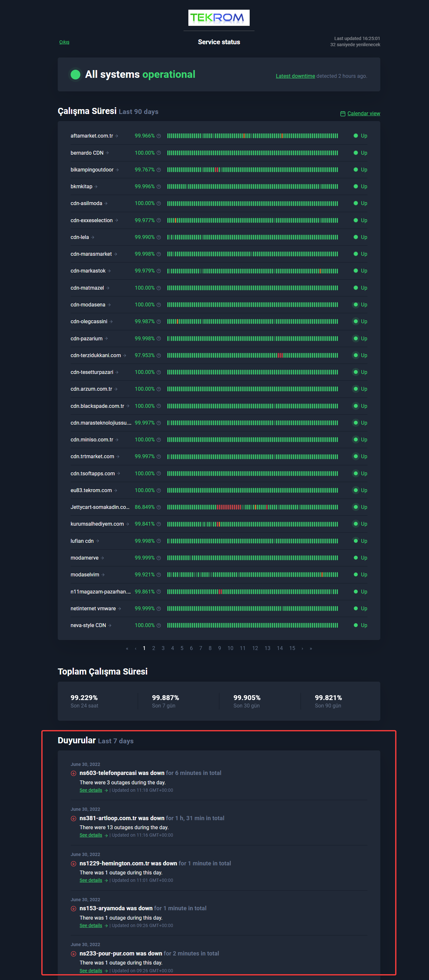See details for ns1229-hemington.com.tr outage
This screenshot has height=980, width=429.
[x=91, y=880]
